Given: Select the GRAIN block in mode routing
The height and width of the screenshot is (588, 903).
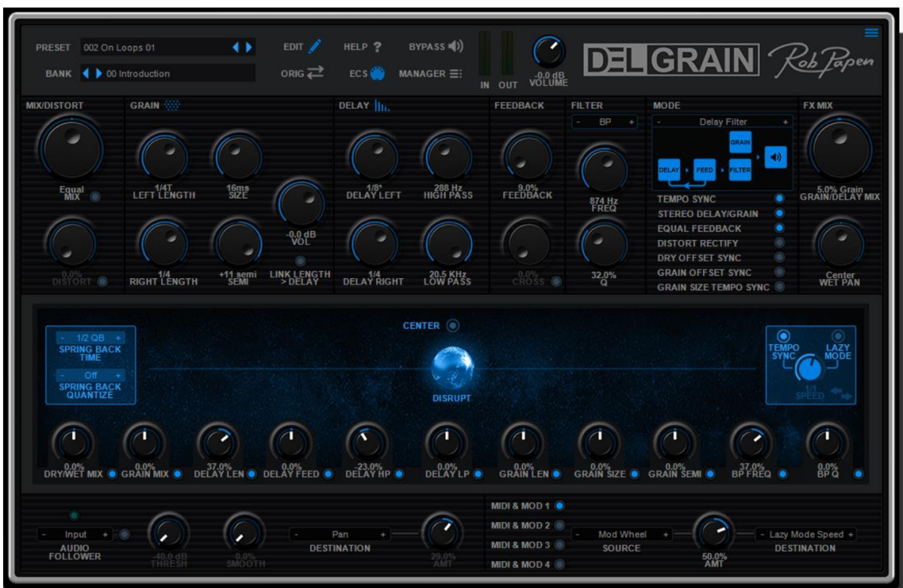Looking at the screenshot, I should pos(740,141).
